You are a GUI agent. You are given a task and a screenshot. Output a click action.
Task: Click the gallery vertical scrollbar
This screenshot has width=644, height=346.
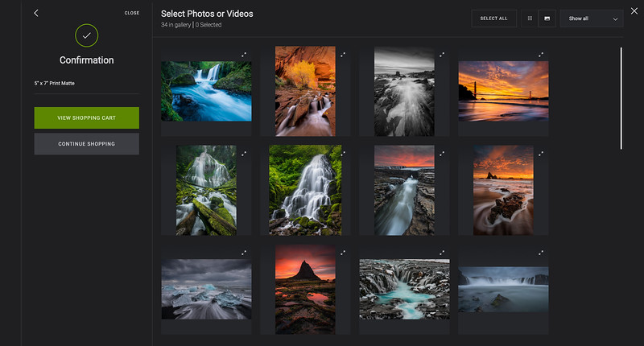click(x=621, y=98)
